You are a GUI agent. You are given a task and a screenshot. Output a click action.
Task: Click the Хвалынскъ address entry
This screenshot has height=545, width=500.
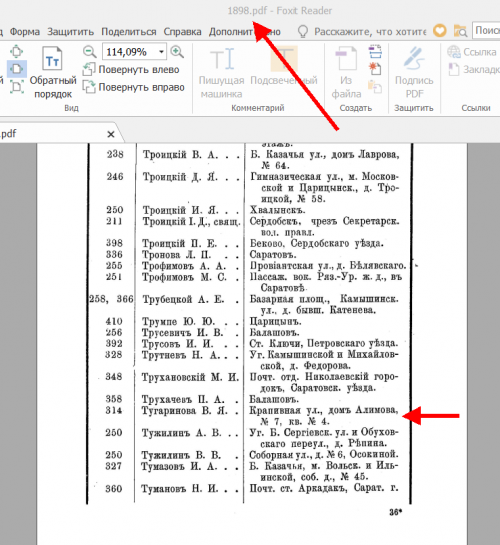coord(278,210)
